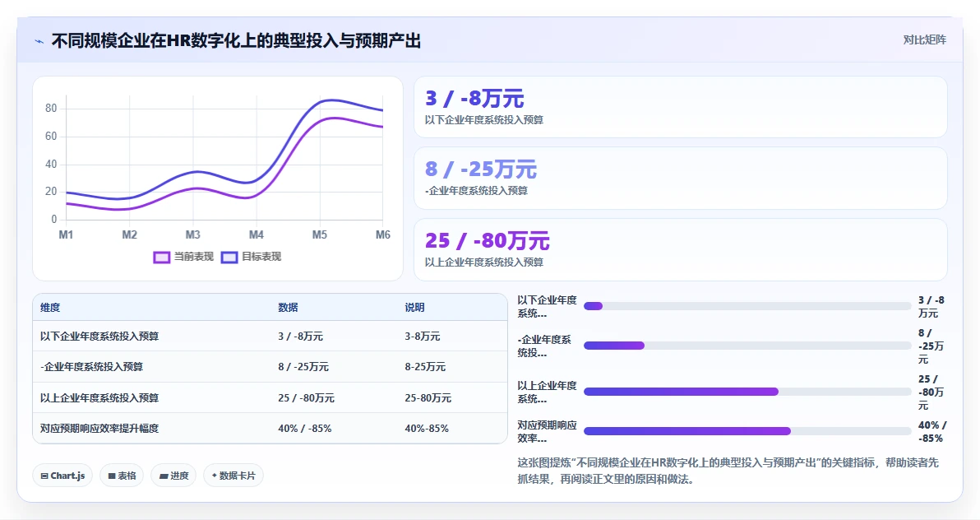Image resolution: width=980 pixels, height=520 pixels.
Task: Click table cell 3-8万元
Action: pyautogui.click(x=423, y=336)
